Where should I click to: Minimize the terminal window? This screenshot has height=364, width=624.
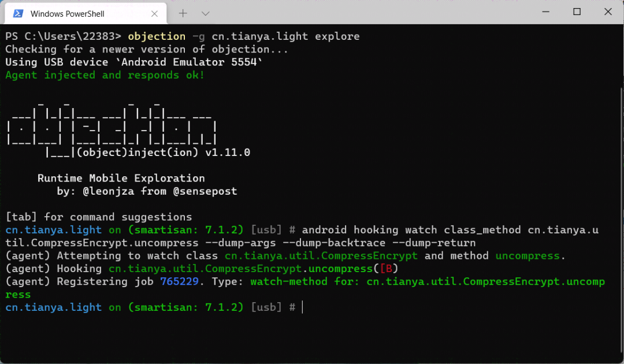coord(545,12)
